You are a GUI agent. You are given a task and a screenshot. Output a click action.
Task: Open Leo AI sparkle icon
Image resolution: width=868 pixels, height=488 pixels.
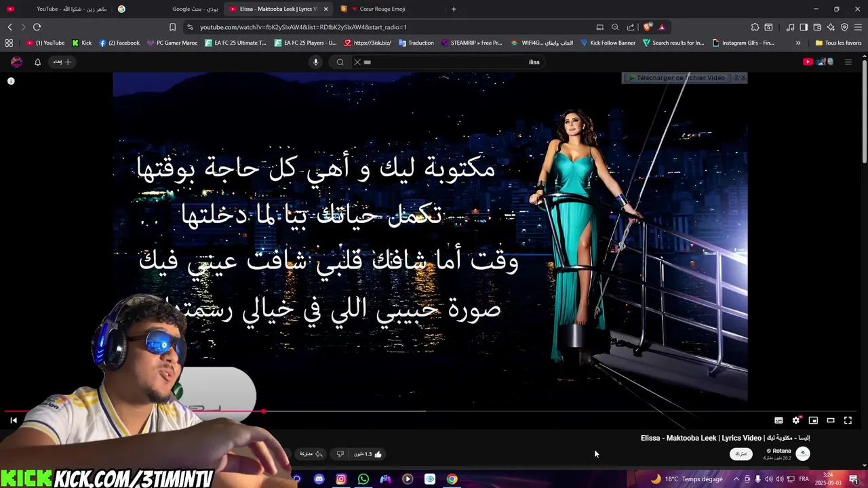[831, 27]
